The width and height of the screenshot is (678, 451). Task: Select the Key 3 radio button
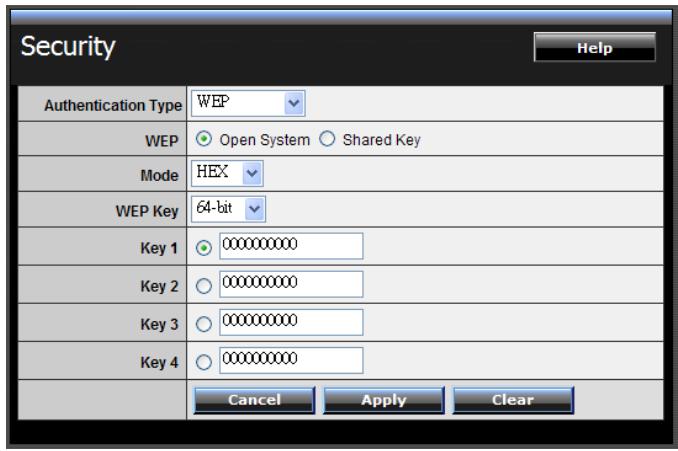click(204, 324)
